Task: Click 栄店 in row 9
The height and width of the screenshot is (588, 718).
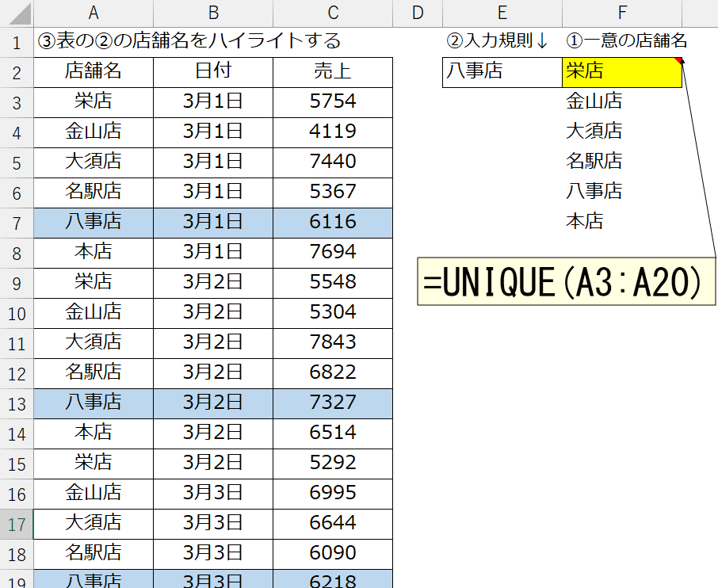Action: click(x=94, y=283)
